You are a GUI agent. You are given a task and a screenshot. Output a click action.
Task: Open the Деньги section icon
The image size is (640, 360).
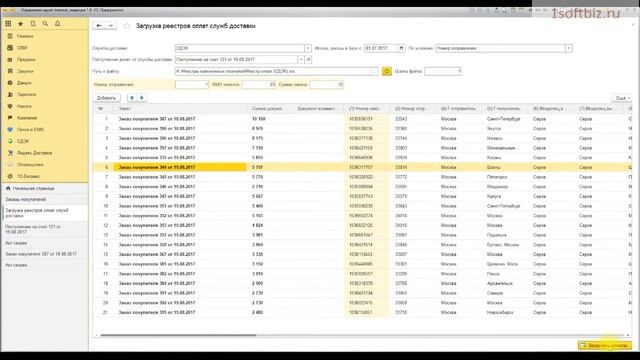tap(10, 83)
